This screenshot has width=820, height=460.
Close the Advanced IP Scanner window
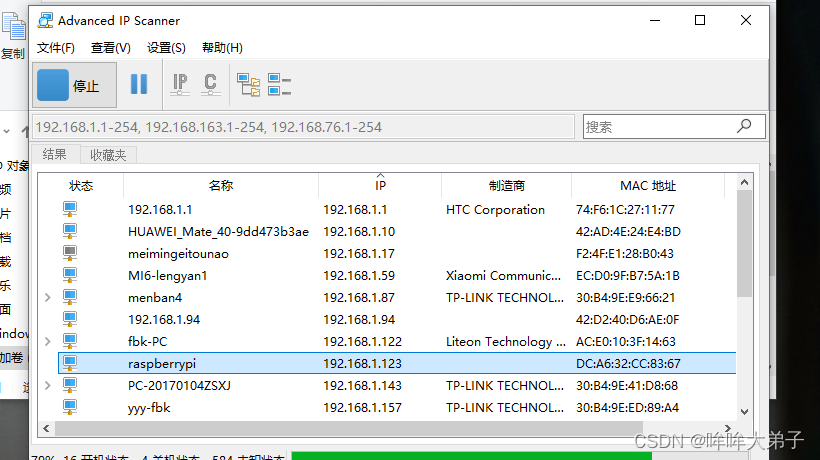[746, 20]
